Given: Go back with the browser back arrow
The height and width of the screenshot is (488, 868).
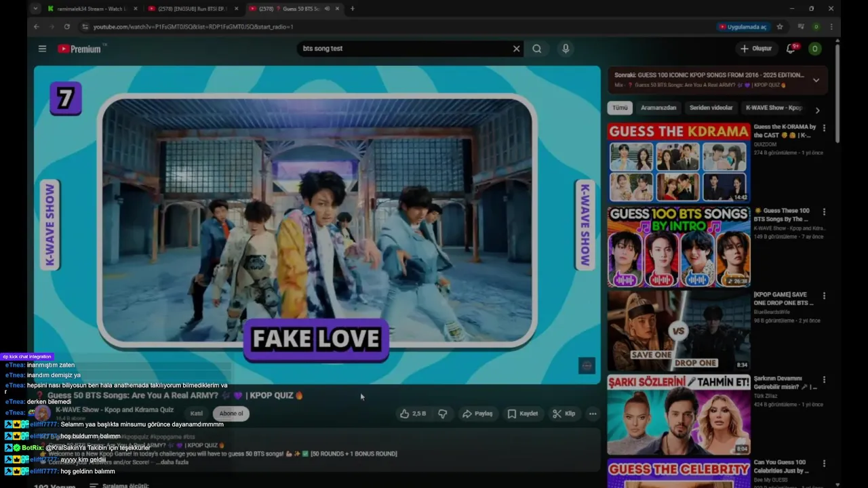Looking at the screenshot, I should pyautogui.click(x=37, y=26).
